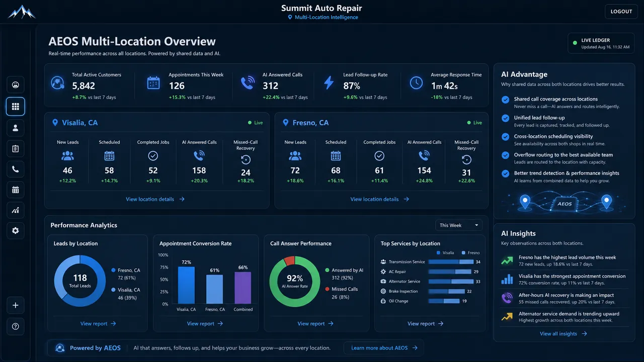Click the Lead Follow-up Rate lightning icon
The height and width of the screenshot is (362, 644).
click(x=329, y=82)
